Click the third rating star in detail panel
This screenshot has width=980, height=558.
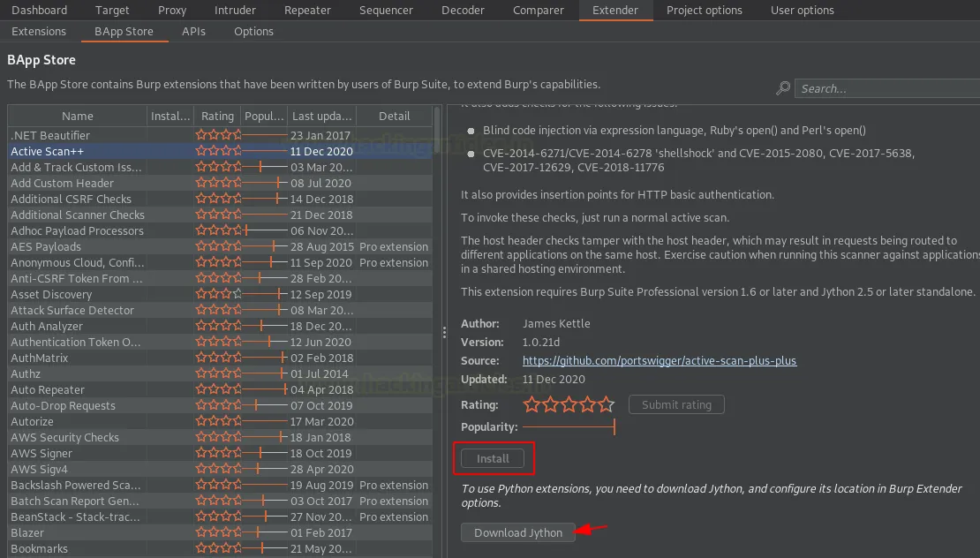click(x=569, y=405)
